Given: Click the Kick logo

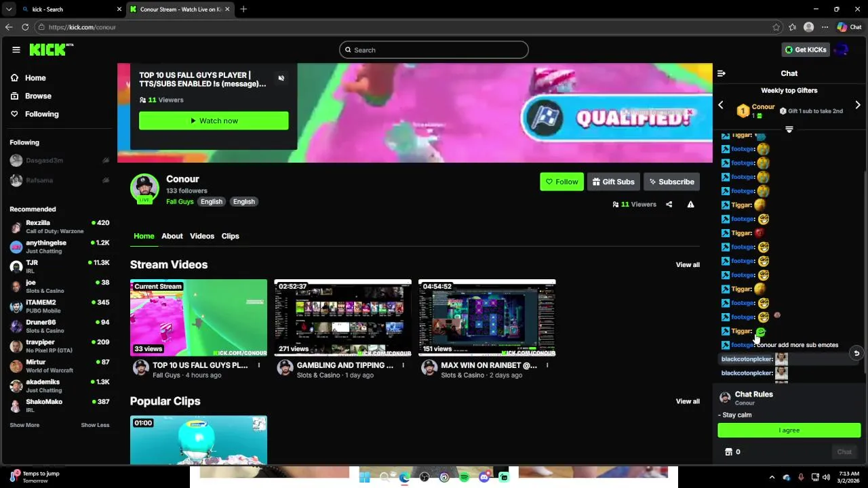Looking at the screenshot, I should (x=52, y=49).
